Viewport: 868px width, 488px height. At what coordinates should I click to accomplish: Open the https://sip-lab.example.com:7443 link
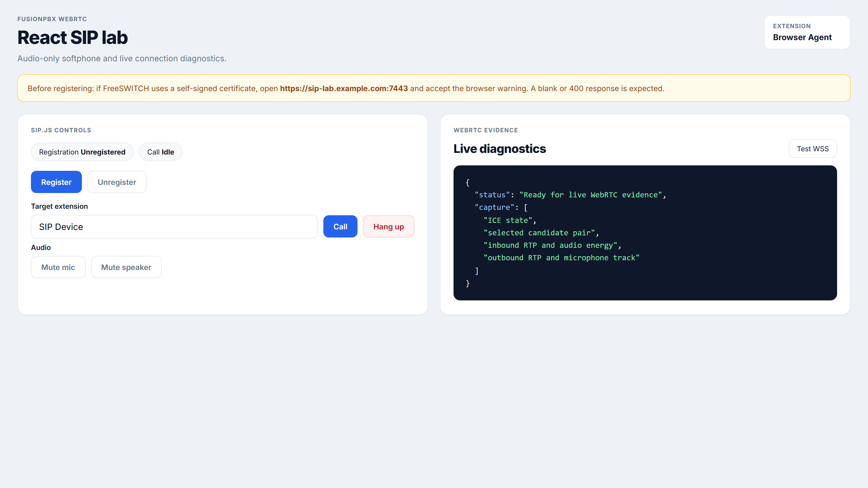pyautogui.click(x=344, y=88)
